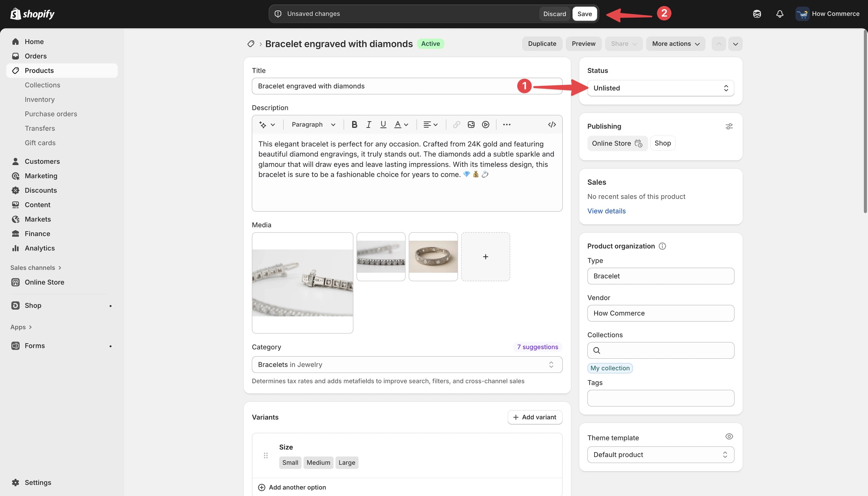Select the ring media thumbnail

pyautogui.click(x=433, y=257)
